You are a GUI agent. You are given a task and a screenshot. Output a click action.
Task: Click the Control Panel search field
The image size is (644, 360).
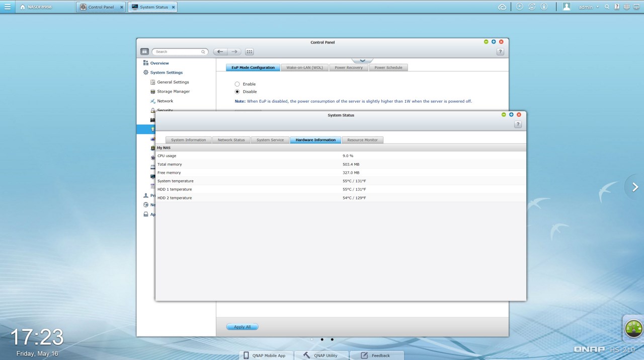(x=180, y=51)
